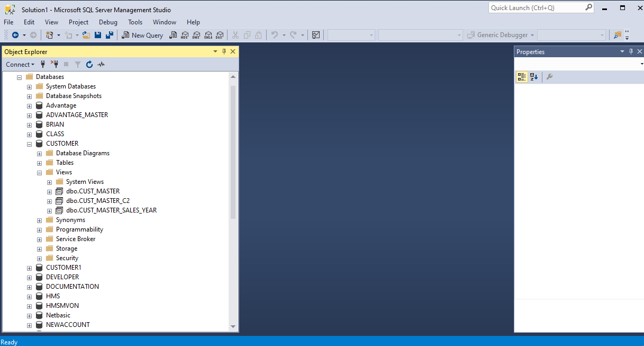Open the File menu
644x346 pixels.
coord(8,22)
